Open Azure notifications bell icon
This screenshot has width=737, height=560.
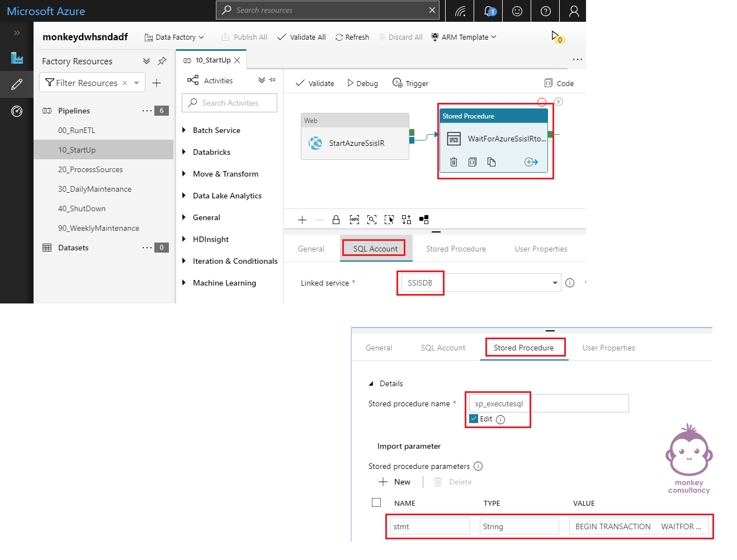click(x=489, y=11)
